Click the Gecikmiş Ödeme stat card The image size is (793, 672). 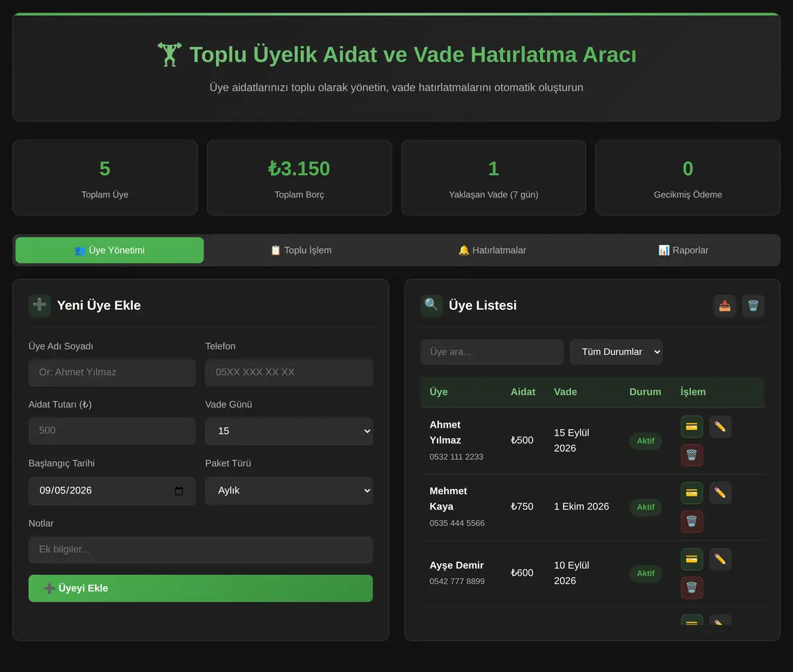tap(688, 178)
